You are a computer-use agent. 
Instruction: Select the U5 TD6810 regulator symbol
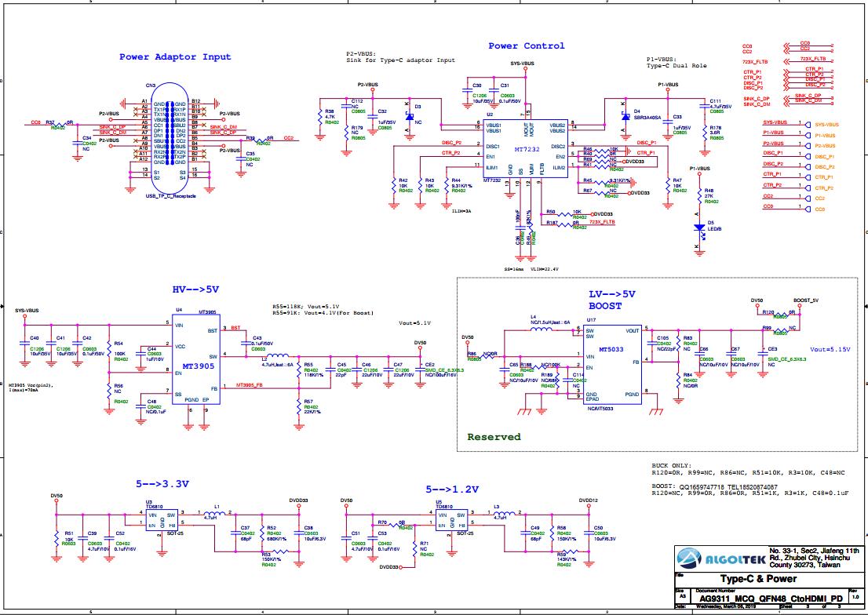(452, 520)
